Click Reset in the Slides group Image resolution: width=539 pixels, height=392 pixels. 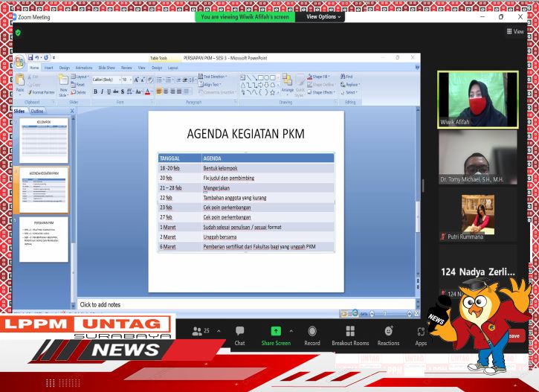point(78,84)
